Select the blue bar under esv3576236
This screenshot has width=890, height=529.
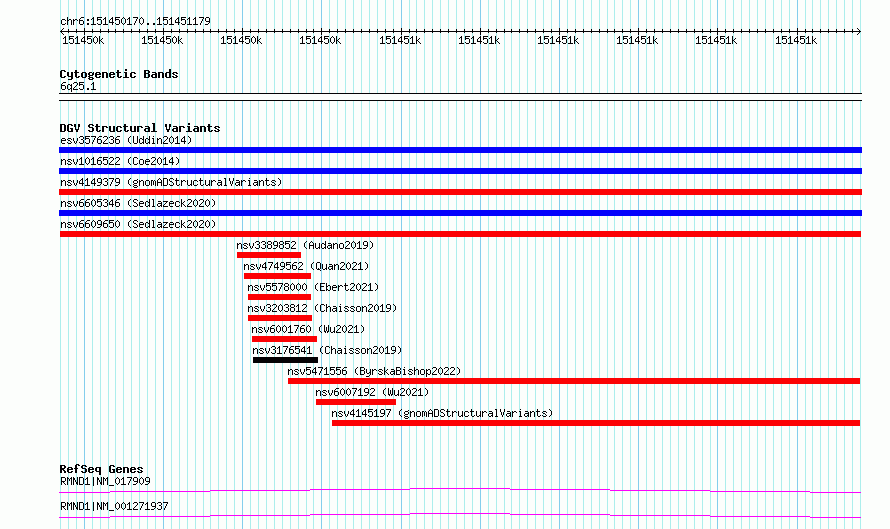pos(460,150)
